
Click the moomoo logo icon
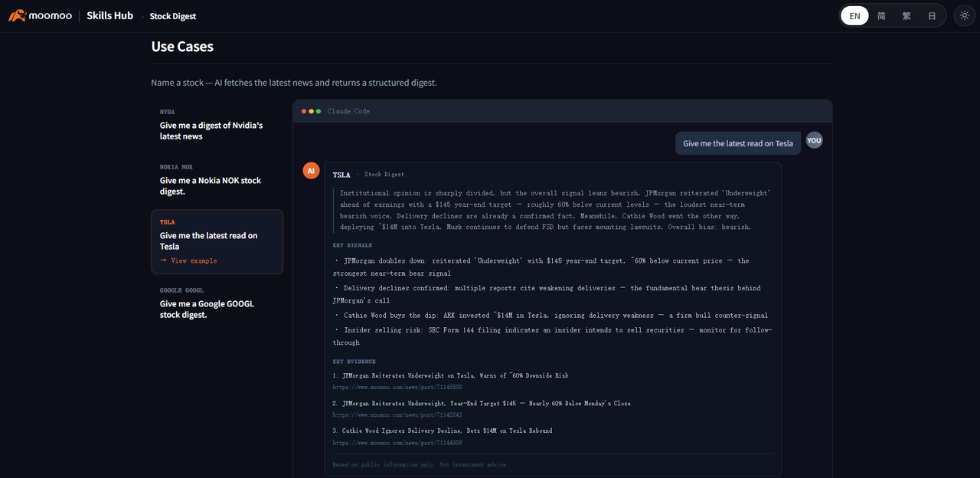click(x=17, y=15)
